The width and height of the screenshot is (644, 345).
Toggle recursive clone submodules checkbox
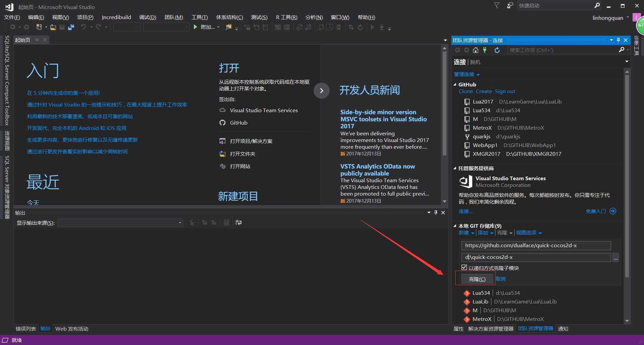click(464, 268)
